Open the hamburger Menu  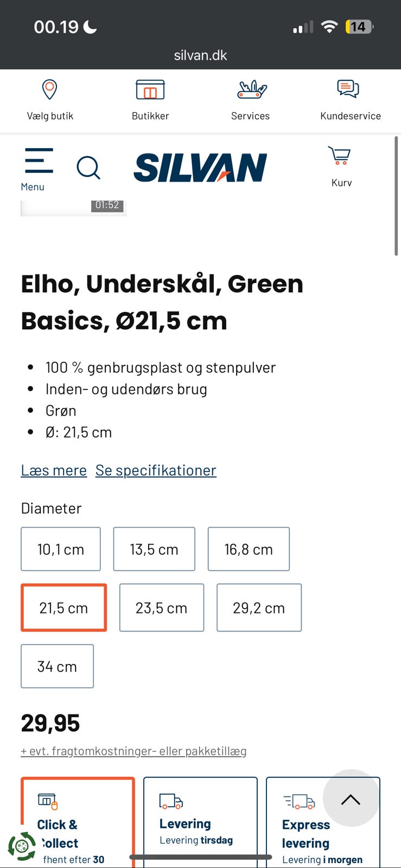pyautogui.click(x=38, y=161)
